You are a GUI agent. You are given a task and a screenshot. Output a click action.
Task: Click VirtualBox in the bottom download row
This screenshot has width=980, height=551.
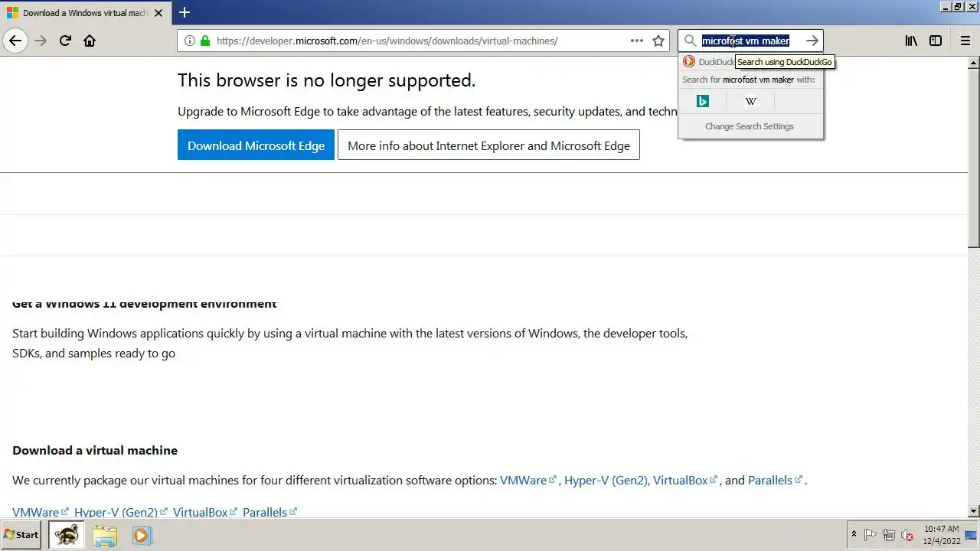pyautogui.click(x=205, y=512)
